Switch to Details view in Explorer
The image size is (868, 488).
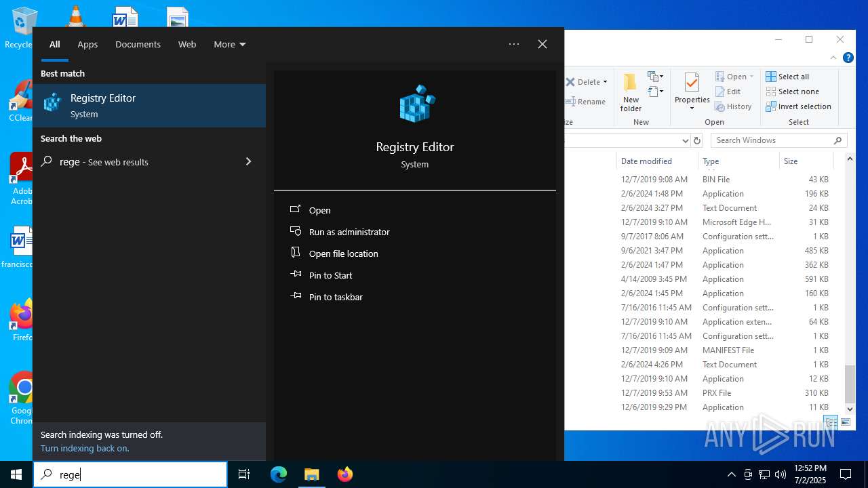pyautogui.click(x=831, y=422)
